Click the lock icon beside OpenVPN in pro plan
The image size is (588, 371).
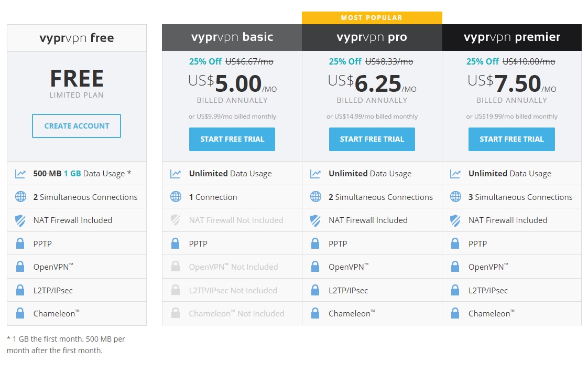pos(315,267)
